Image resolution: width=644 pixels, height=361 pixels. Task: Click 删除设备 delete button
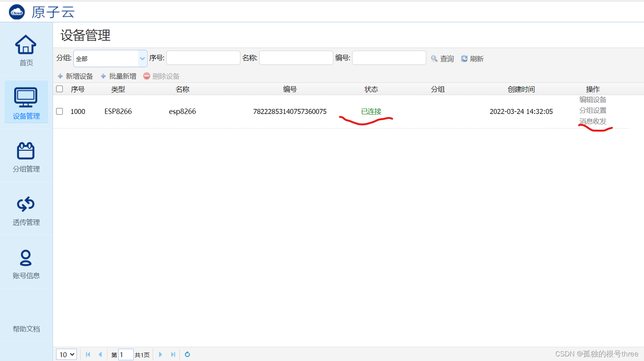point(161,76)
